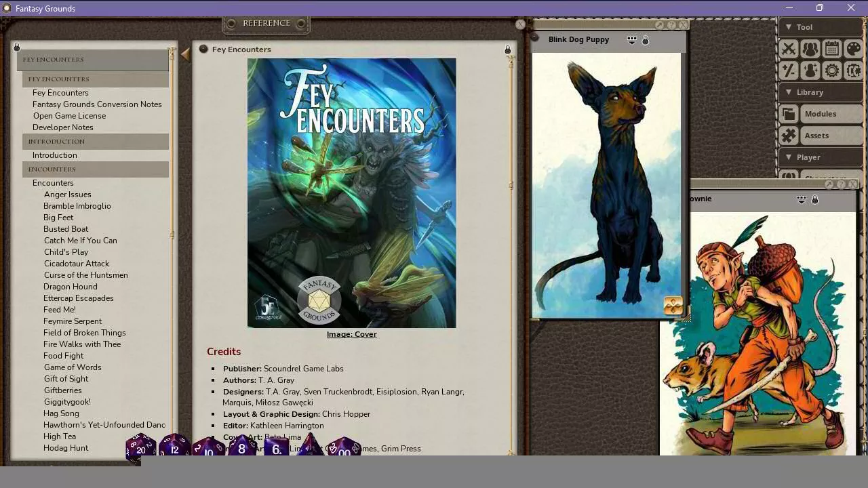Open the Cicadotaur Attack encounter
The height and width of the screenshot is (488, 868).
[x=77, y=264]
